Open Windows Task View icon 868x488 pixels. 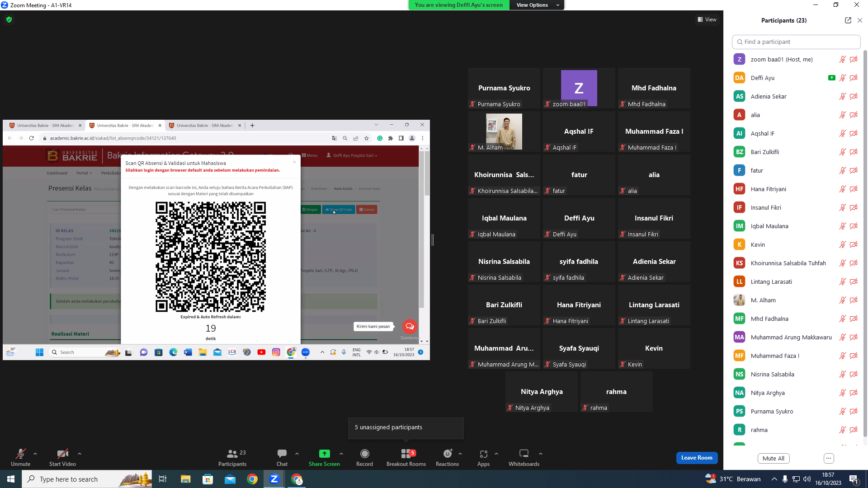[163, 479]
